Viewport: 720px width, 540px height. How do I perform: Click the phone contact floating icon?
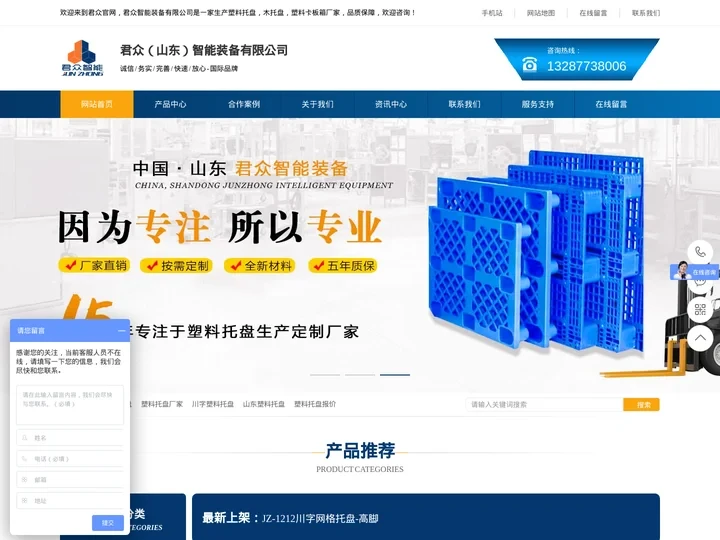[x=700, y=252]
